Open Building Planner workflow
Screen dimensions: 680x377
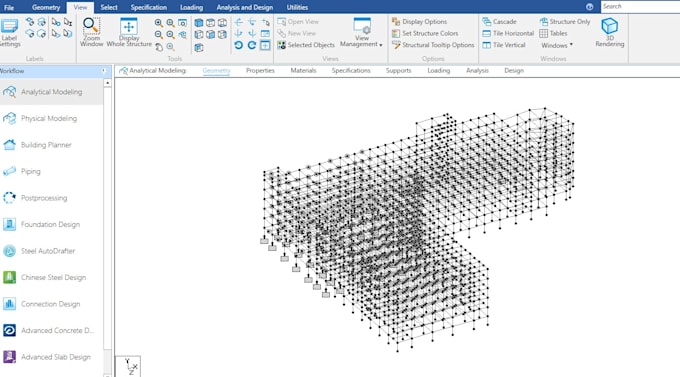(52, 145)
